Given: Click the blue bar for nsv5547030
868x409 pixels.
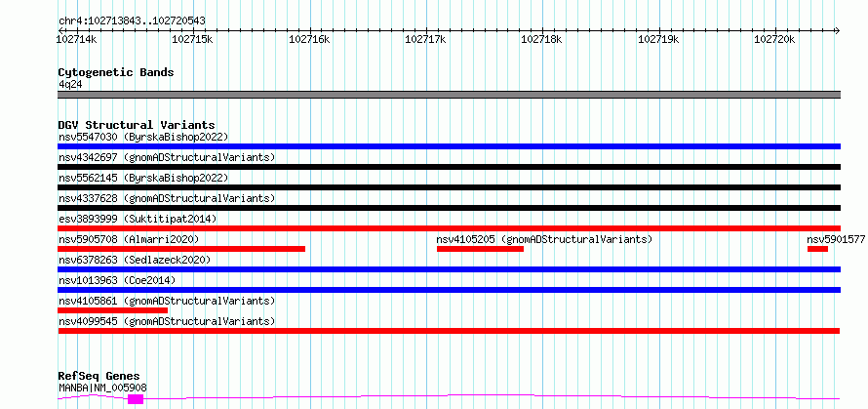Looking at the screenshot, I should (450, 146).
